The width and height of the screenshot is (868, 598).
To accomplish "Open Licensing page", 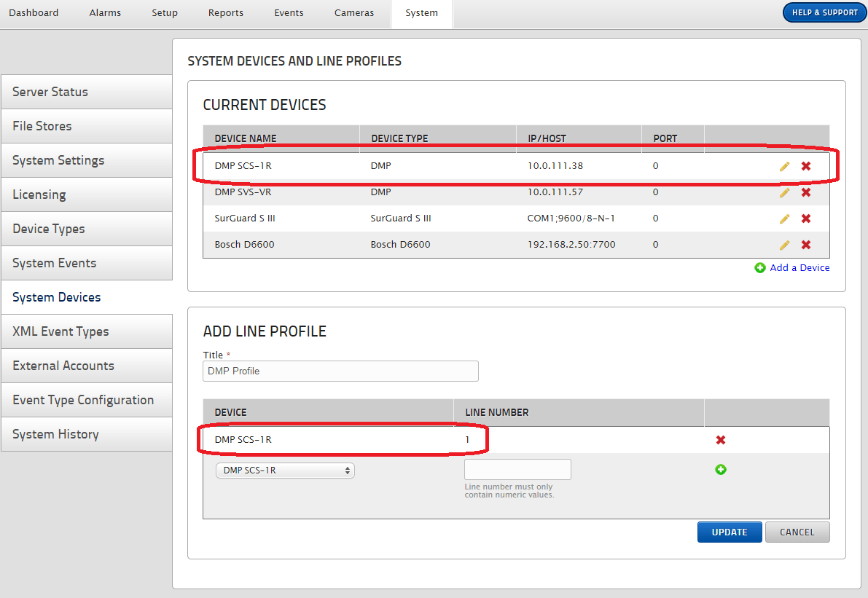I will [x=87, y=194].
